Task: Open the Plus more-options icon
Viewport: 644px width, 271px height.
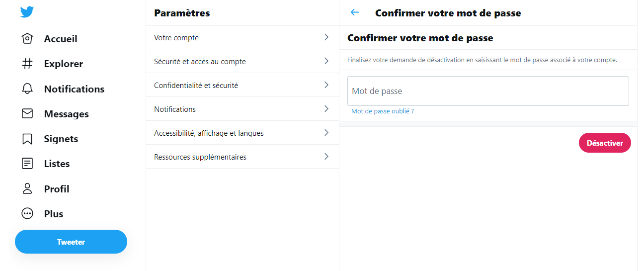Action: [x=27, y=214]
